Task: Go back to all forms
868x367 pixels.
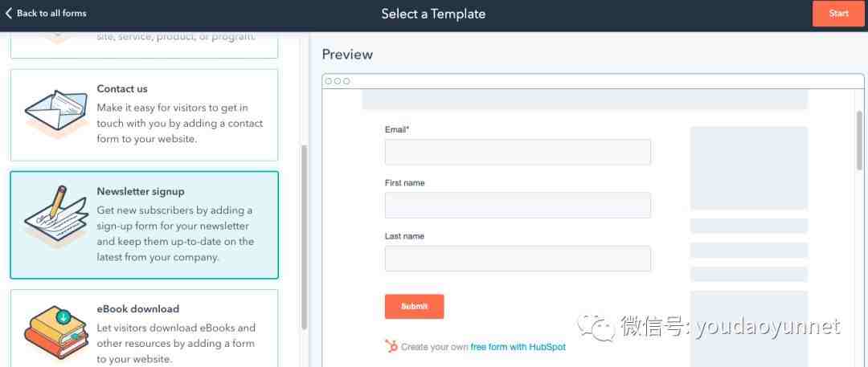Action: (x=51, y=14)
